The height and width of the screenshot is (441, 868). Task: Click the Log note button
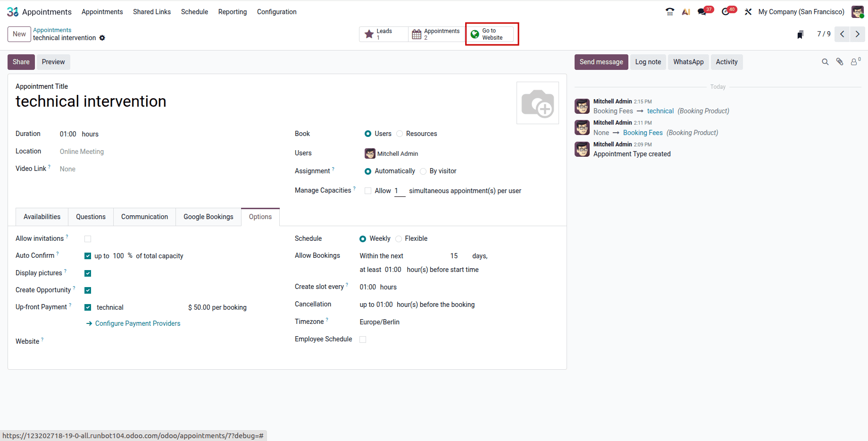point(648,62)
